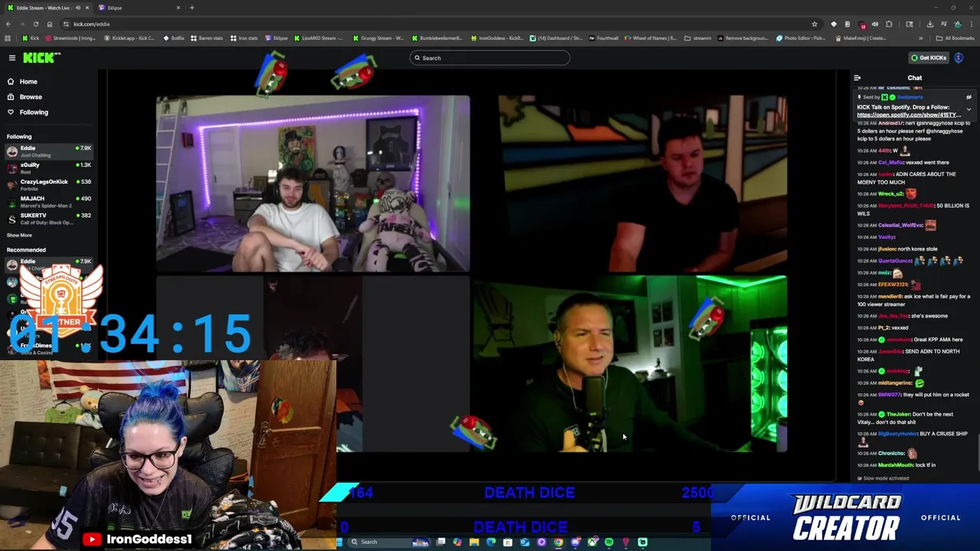
Task: Click the Get KICKs button
Action: tap(929, 57)
